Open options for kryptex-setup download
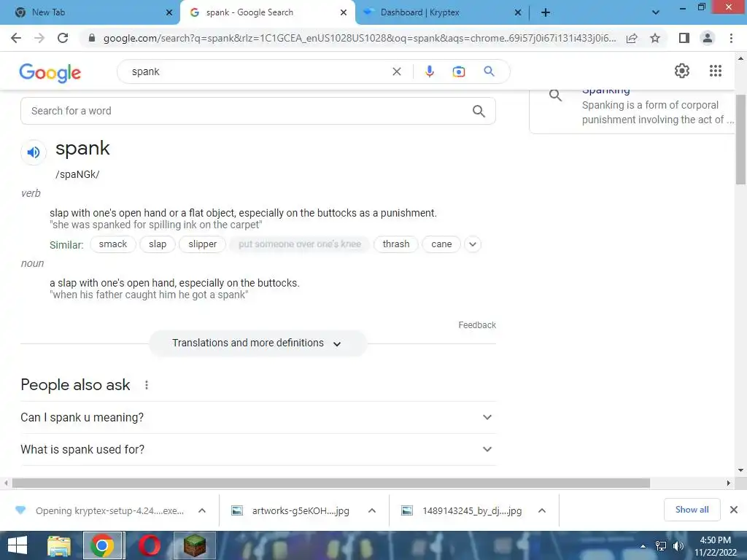Viewport: 747px width, 560px height. tap(202, 510)
